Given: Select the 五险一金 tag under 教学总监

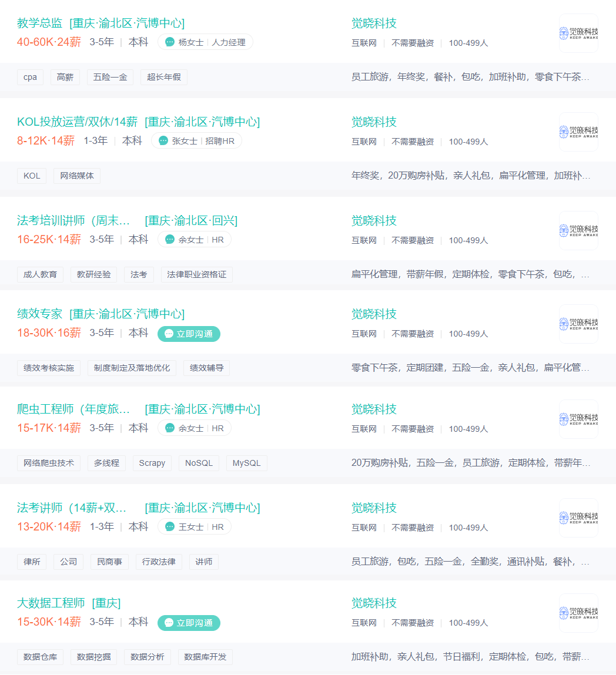Looking at the screenshot, I should (111, 77).
